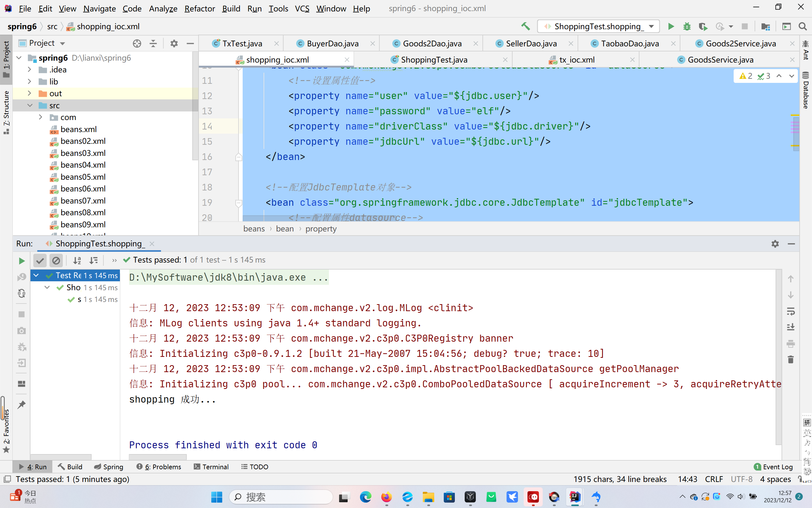Locate current file in Project tree
Viewport: 812px width, 508px height.
[x=137, y=43]
